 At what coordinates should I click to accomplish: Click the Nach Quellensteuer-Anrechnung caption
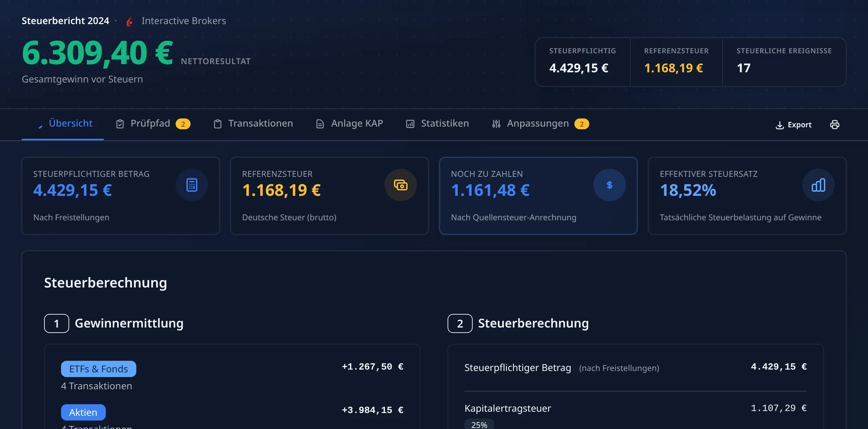click(x=514, y=218)
